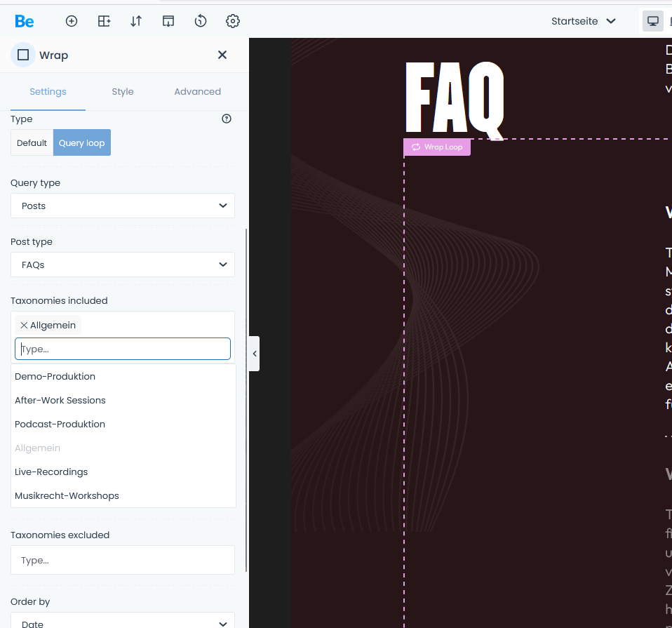Switch to the Advanced tab
Screen dimensions: 672x628
point(197,91)
